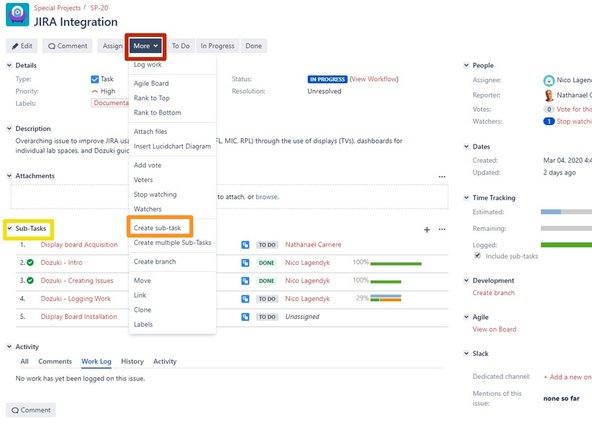This screenshot has height=444, width=592.
Task: Switch to the History activity tab
Action: click(x=132, y=362)
